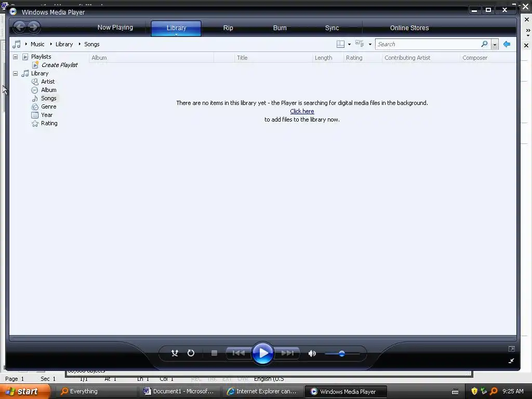Image resolution: width=532 pixels, height=399 pixels.
Task: Click the Create Playlist icon
Action: (x=35, y=65)
